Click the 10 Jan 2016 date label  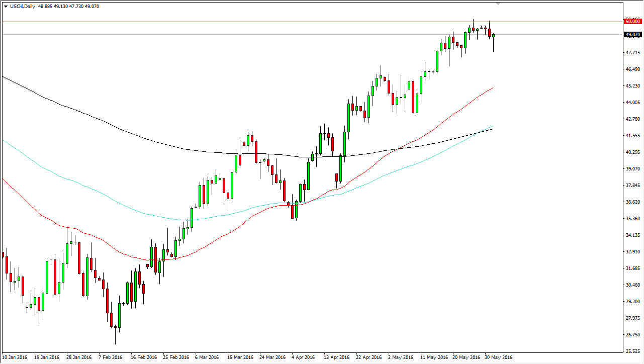(x=14, y=357)
